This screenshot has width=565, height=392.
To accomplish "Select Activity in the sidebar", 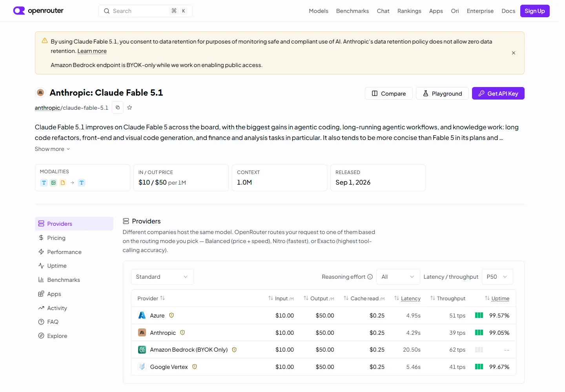I will pos(74,308).
